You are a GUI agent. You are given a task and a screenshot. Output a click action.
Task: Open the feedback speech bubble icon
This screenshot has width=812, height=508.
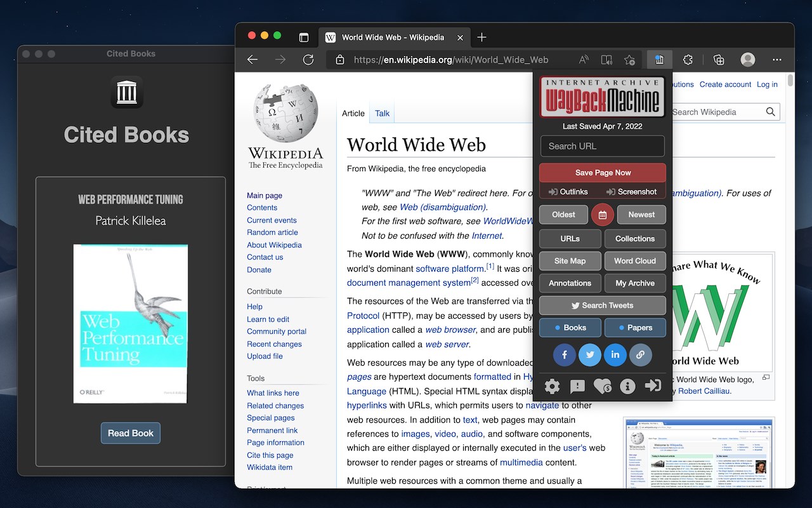(x=577, y=385)
